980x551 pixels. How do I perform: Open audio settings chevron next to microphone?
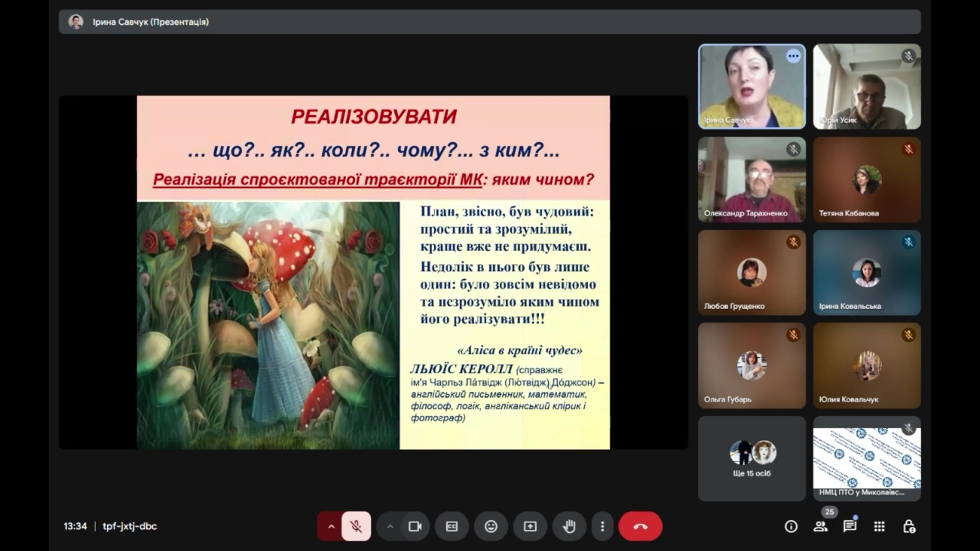[x=331, y=526]
